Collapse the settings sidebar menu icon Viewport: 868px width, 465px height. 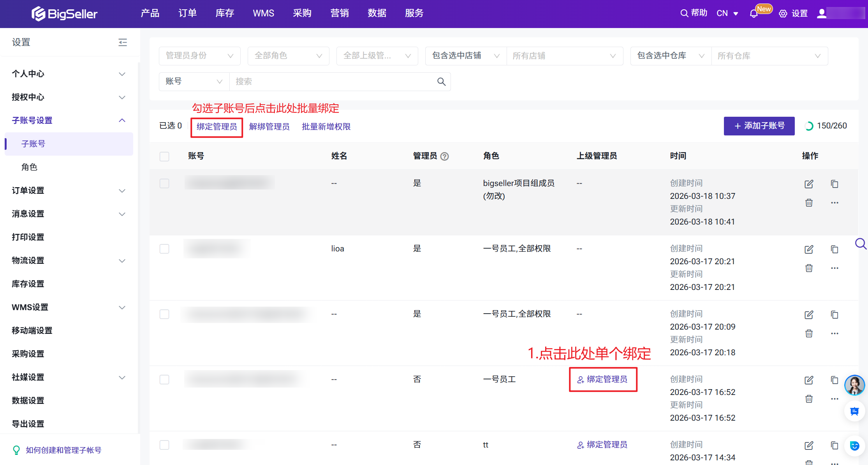click(123, 42)
